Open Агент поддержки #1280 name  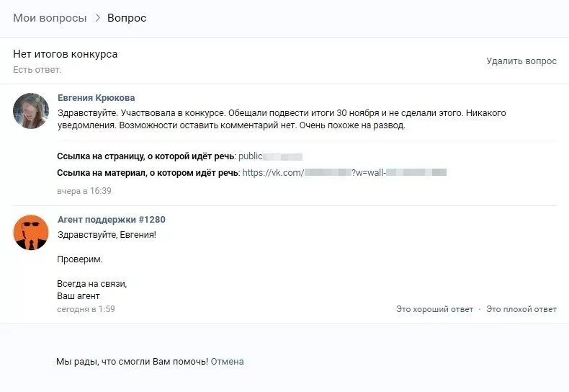click(111, 220)
